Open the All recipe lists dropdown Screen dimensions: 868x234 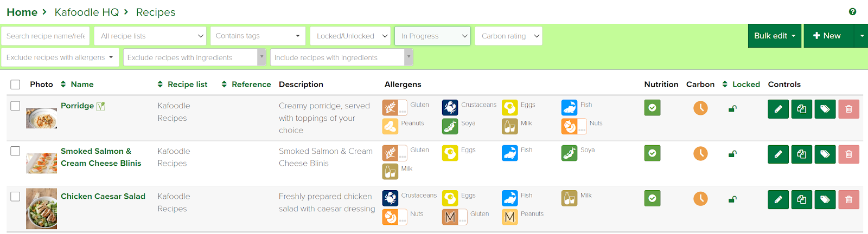click(x=151, y=36)
